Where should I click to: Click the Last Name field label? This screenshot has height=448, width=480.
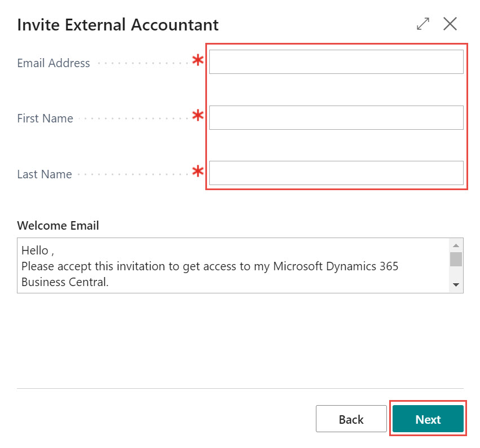pyautogui.click(x=45, y=174)
